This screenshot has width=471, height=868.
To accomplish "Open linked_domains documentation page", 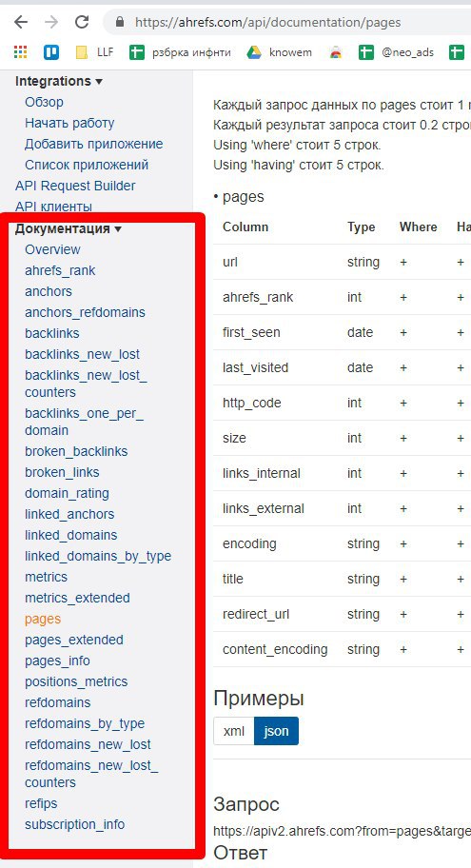I will (70, 535).
